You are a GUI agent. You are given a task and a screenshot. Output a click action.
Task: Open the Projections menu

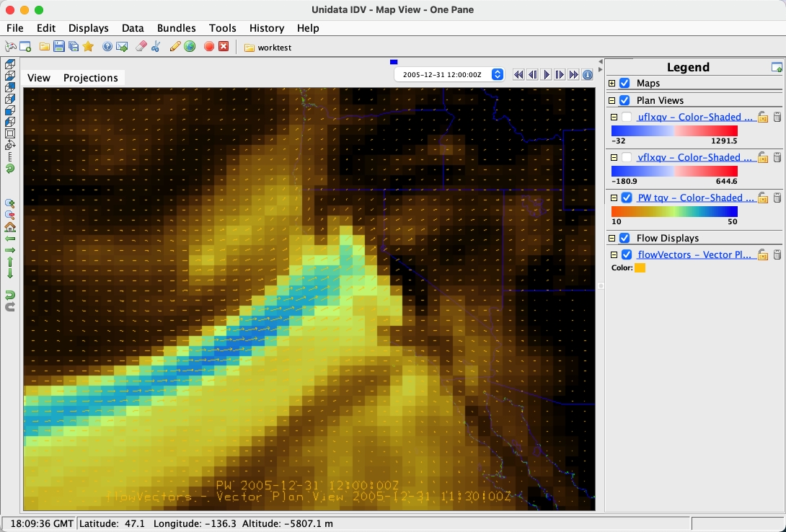point(90,78)
